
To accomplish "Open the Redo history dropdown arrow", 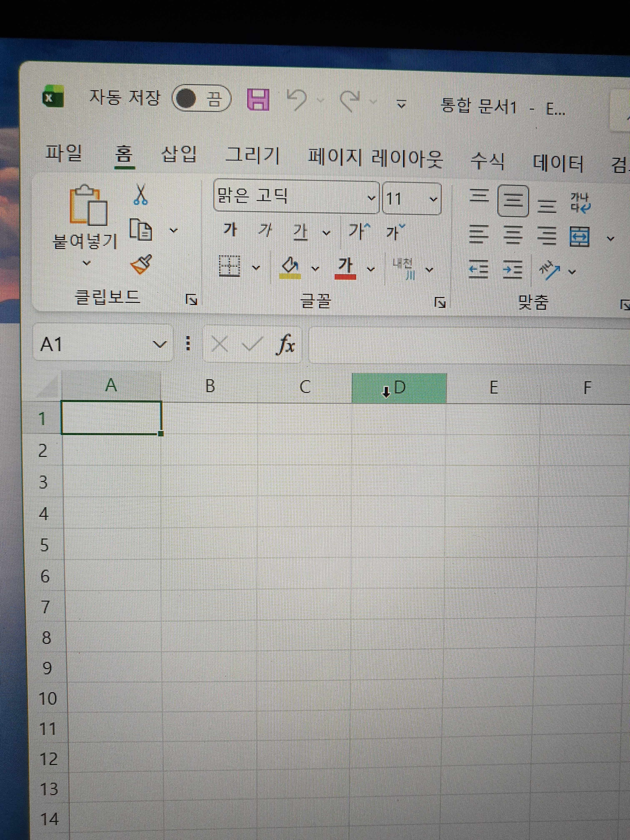I will tap(374, 102).
